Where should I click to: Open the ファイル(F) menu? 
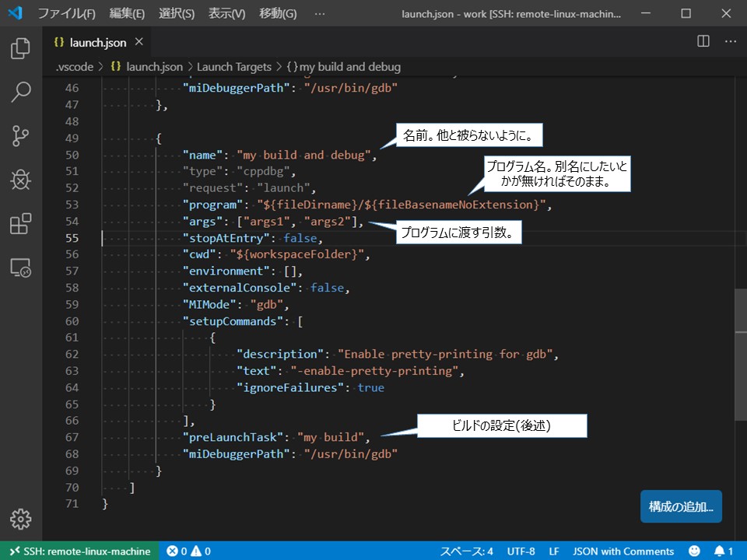[67, 13]
